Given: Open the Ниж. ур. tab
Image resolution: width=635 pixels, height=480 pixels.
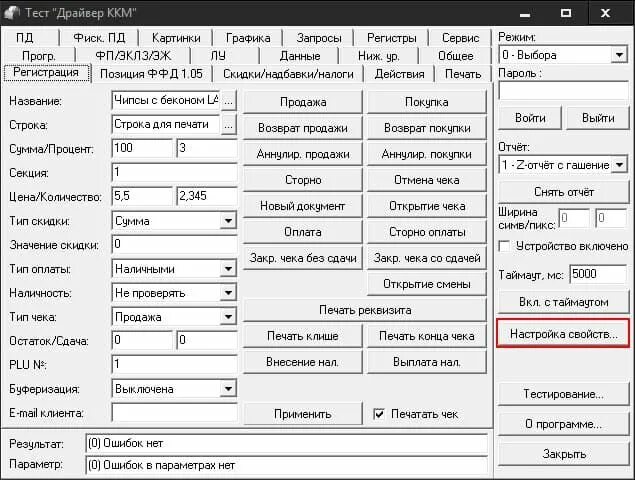Looking at the screenshot, I should [x=379, y=55].
